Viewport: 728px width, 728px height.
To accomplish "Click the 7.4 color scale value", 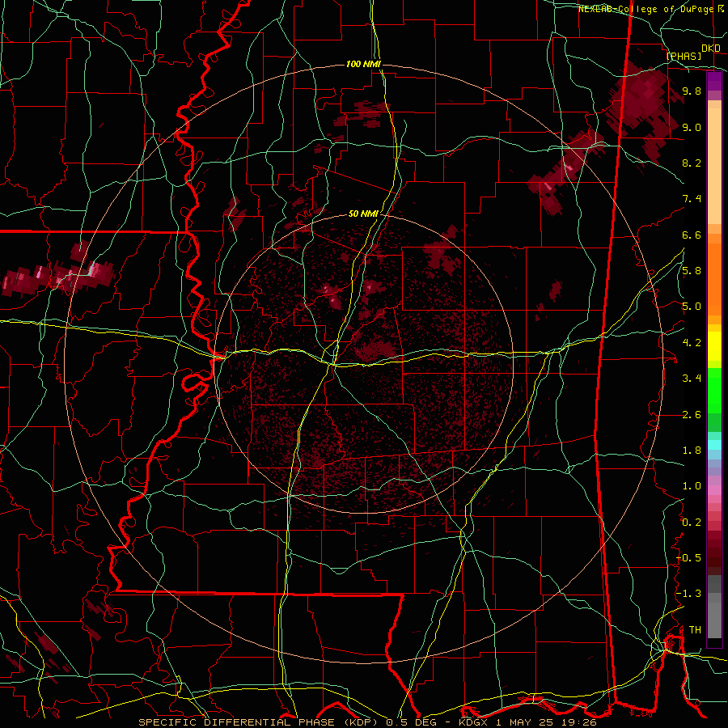I will pos(692,199).
